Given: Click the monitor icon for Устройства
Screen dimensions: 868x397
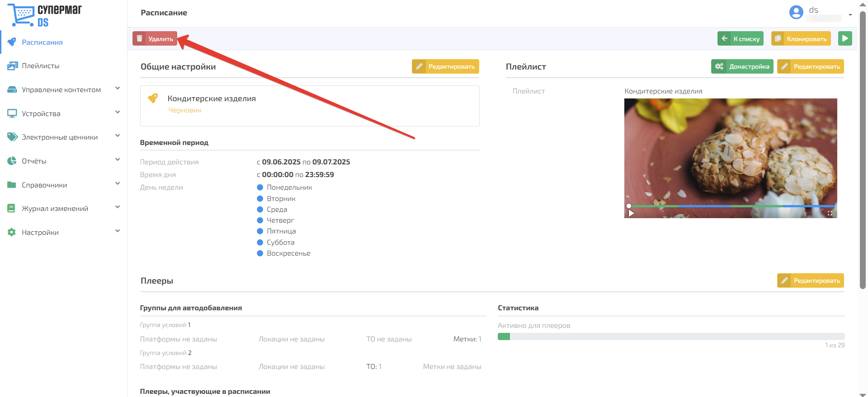Looking at the screenshot, I should 12,113.
